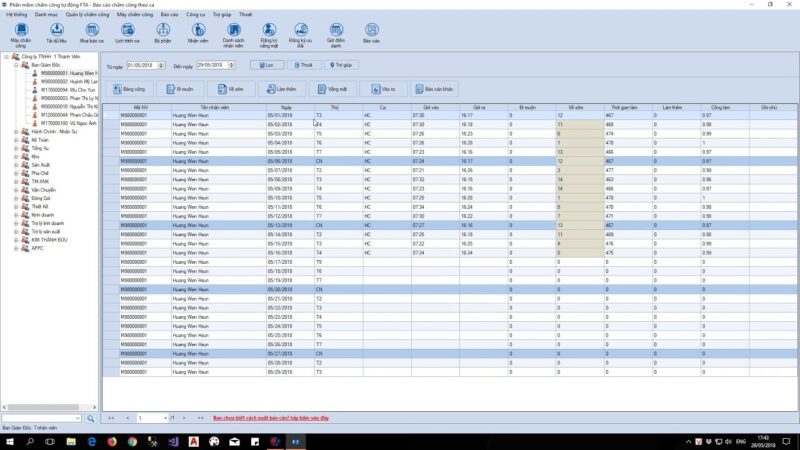Click the Đi muộn report button

[181, 89]
